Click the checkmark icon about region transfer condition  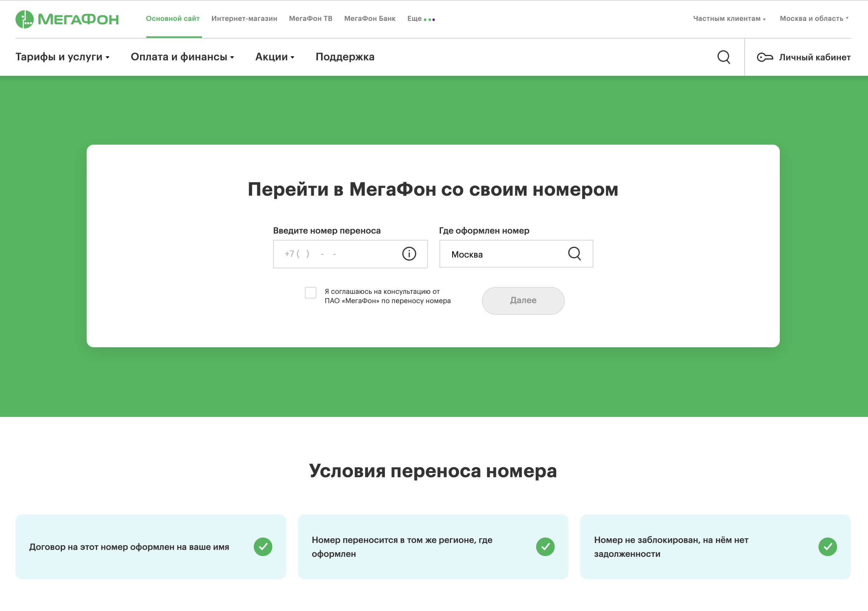point(546,546)
